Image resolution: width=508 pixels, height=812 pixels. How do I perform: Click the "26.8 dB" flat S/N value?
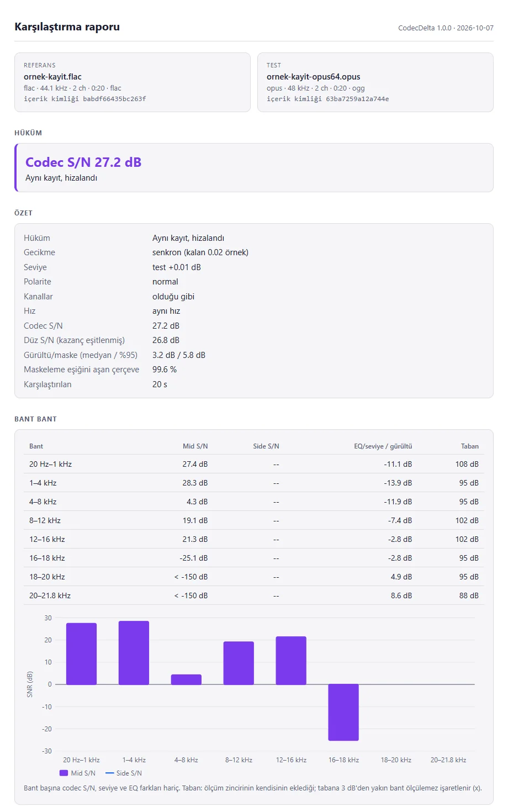click(166, 340)
